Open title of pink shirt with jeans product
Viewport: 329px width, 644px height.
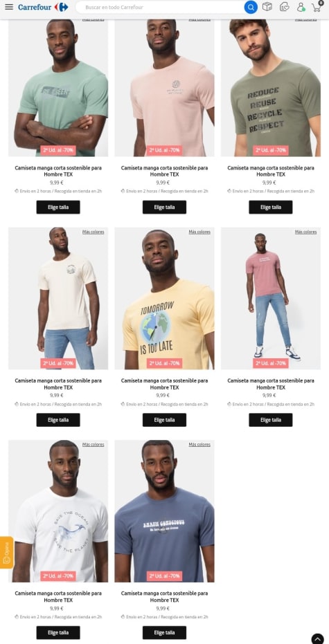click(271, 384)
